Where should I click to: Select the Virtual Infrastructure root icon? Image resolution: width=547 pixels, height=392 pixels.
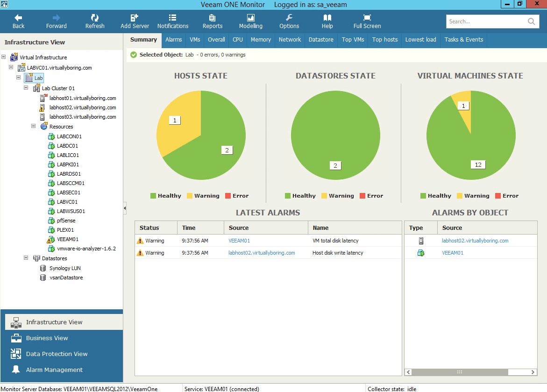point(14,57)
